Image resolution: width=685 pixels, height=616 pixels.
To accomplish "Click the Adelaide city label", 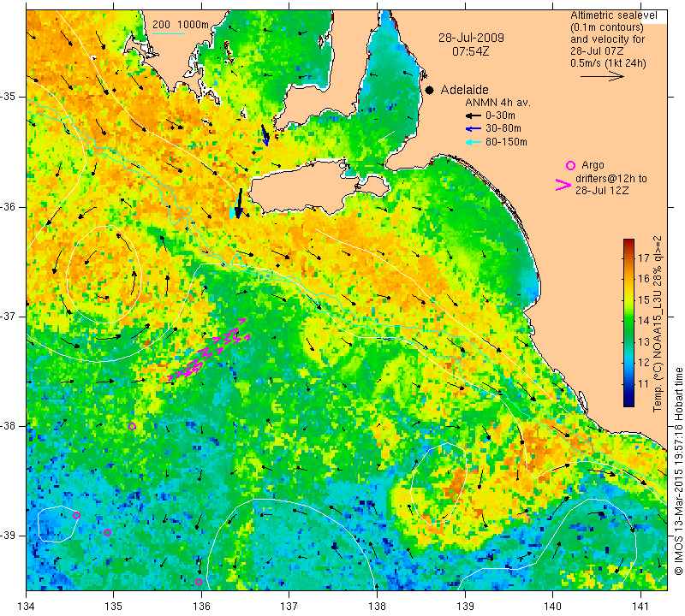I will tap(464, 90).
